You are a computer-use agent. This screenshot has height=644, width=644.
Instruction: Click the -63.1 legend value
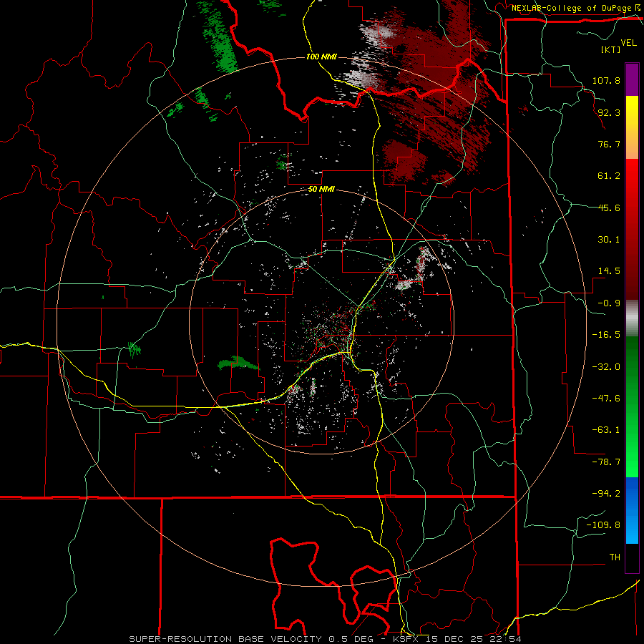tap(606, 430)
